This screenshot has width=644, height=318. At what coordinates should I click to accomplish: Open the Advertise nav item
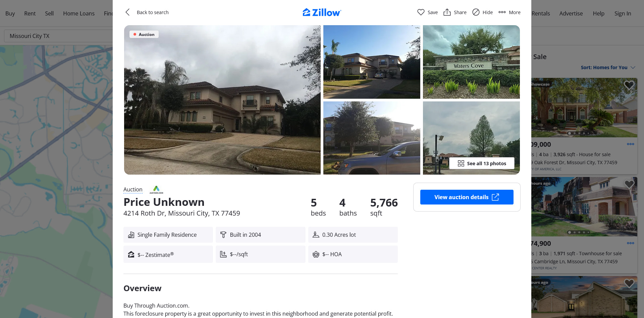coord(571,13)
